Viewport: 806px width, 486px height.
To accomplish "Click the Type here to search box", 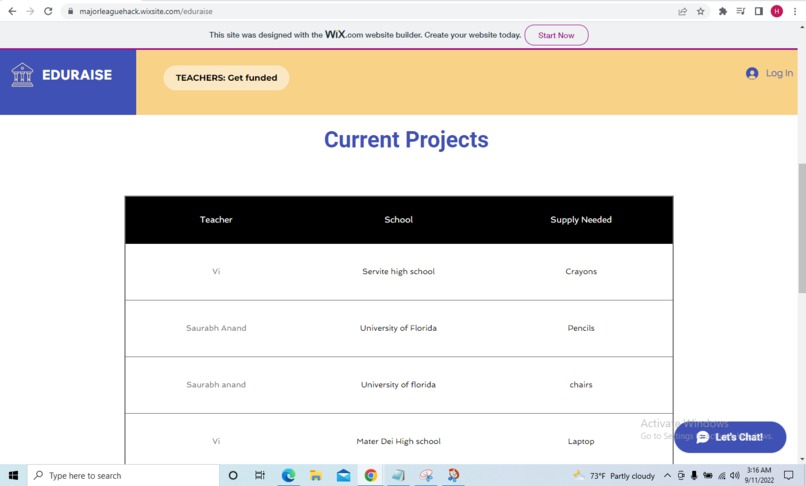I will pyautogui.click(x=123, y=476).
